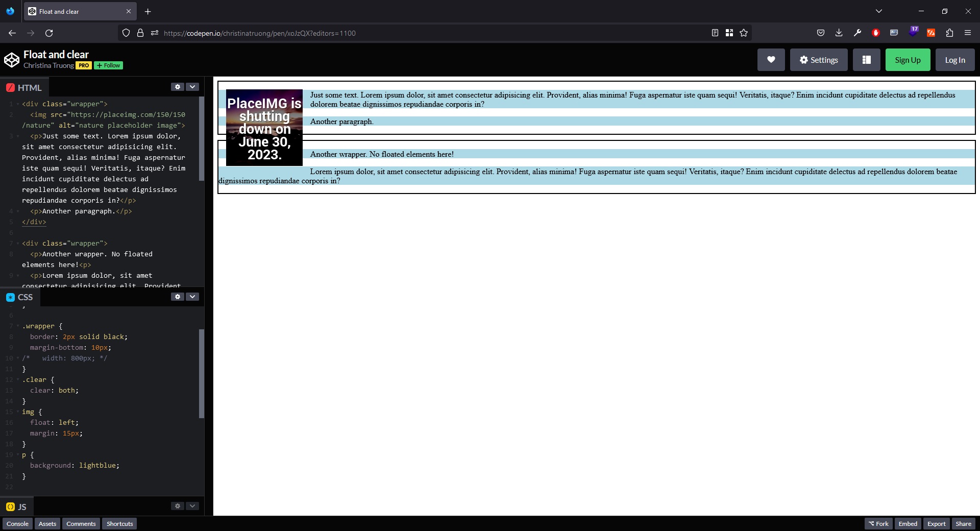Screen dimensions: 980x531
Task: Click the HTML editor vertical scrollbar
Action: point(201,139)
